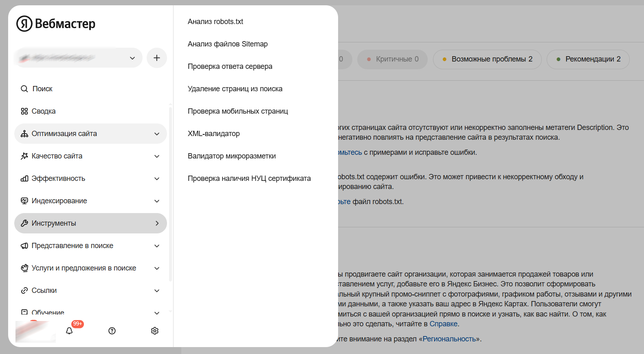Image resolution: width=644 pixels, height=354 pixels.
Task: Click the Обучение icon
Action: (24, 312)
